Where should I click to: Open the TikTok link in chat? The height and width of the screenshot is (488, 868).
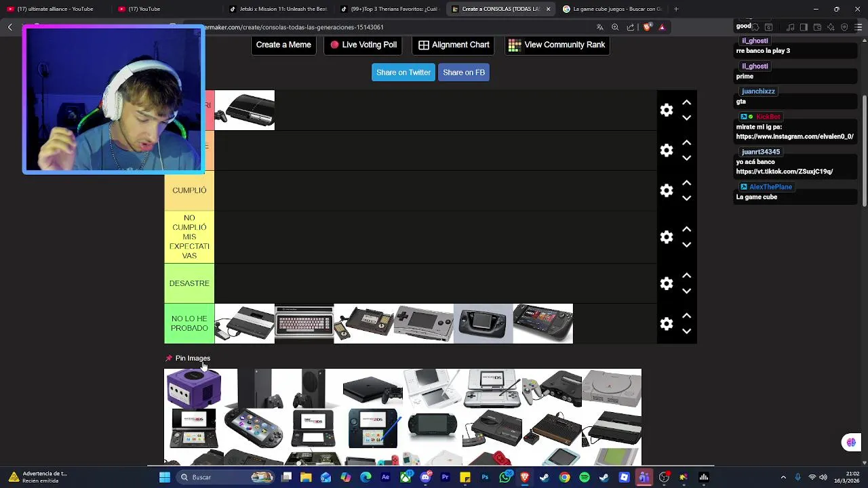785,171
